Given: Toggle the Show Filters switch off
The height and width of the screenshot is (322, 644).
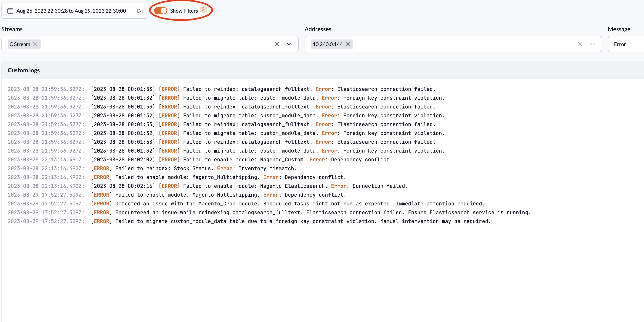Looking at the screenshot, I should coord(160,11).
